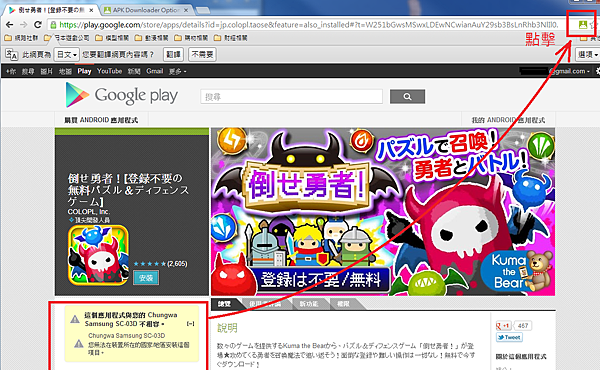This screenshot has width=600, height=370.
Task: Click the Google Play logo
Action: (122, 95)
